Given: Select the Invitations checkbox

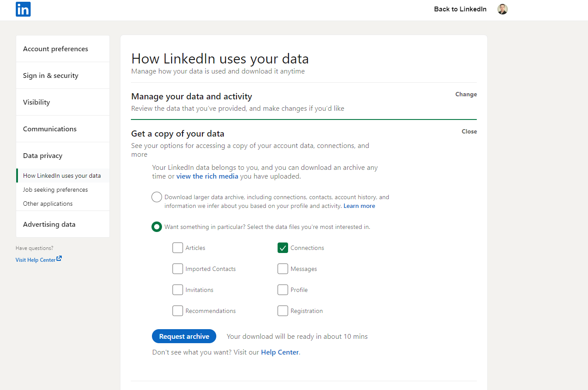Looking at the screenshot, I should (178, 289).
